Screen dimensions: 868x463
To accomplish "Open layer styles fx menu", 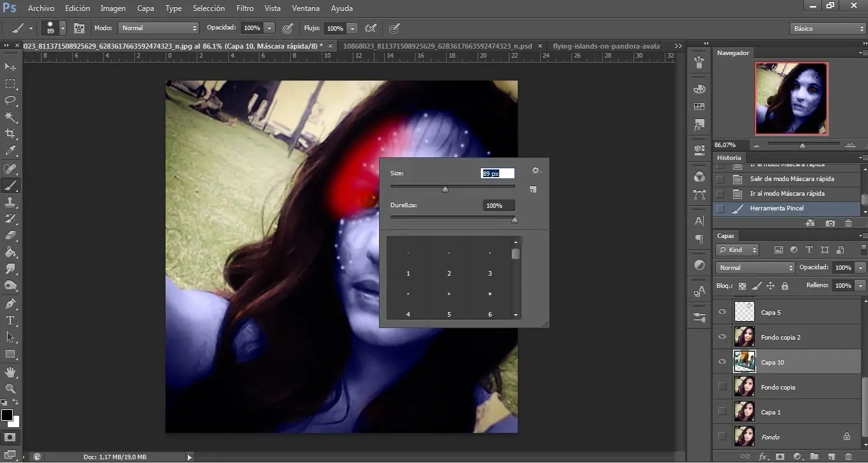I will [x=763, y=457].
